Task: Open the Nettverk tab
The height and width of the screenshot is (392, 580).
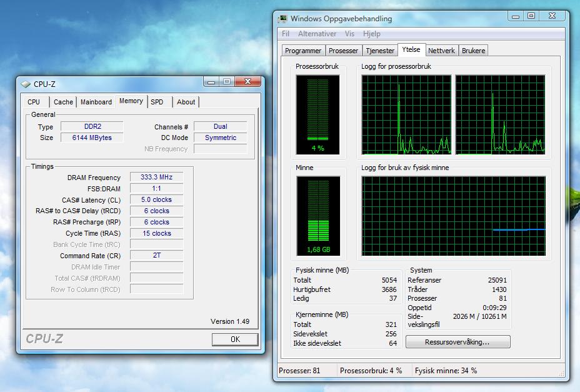Action: 441,51
